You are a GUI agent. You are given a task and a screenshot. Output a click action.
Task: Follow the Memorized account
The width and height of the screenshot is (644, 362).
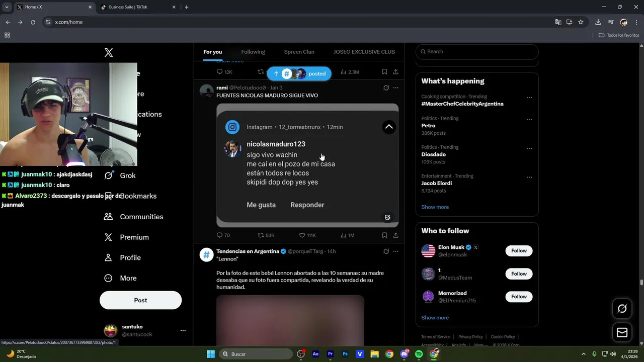(x=519, y=297)
